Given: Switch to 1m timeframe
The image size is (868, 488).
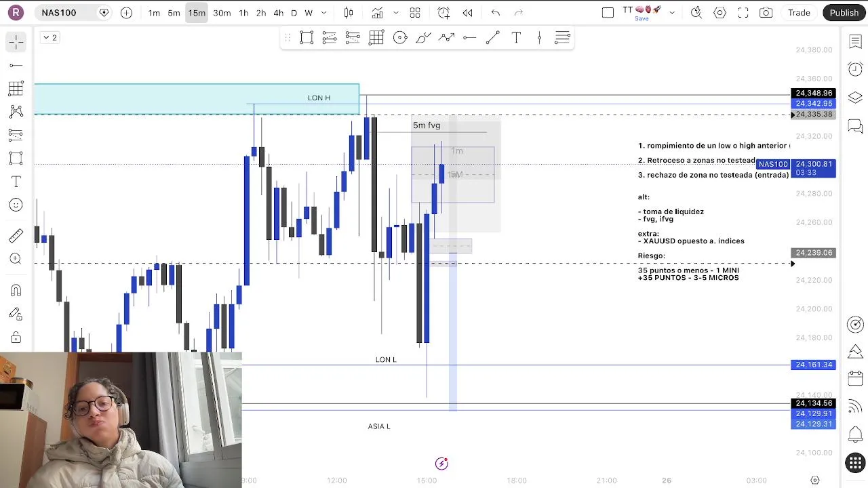Looking at the screenshot, I should coord(154,13).
